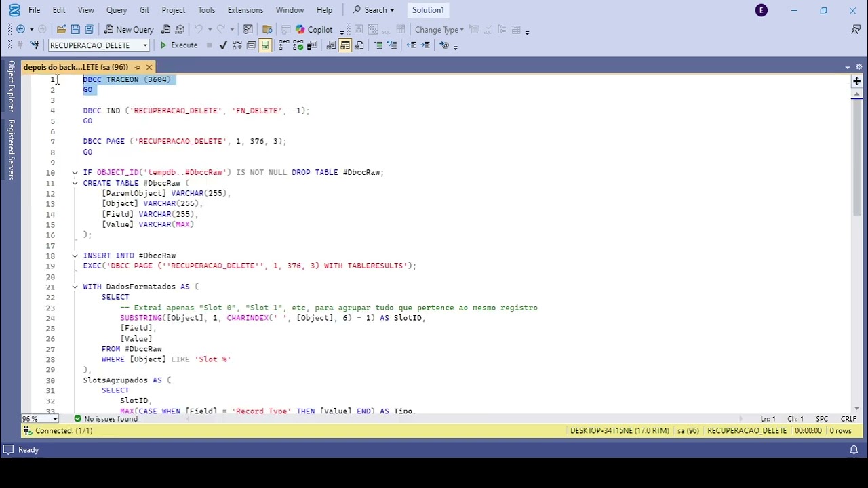Collapse the WITH DadosFormatados block
Screen dimensions: 868x488
pyautogui.click(x=75, y=287)
